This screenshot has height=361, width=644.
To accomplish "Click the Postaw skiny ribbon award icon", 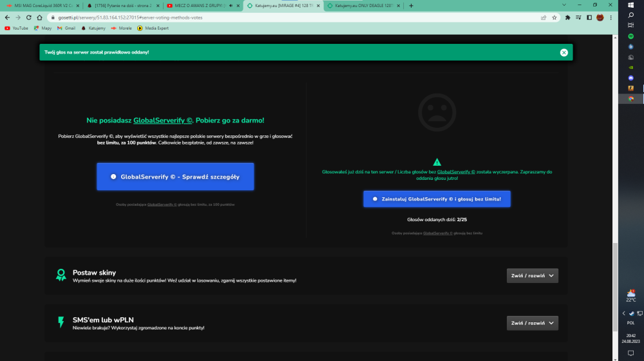I will pos(61,275).
